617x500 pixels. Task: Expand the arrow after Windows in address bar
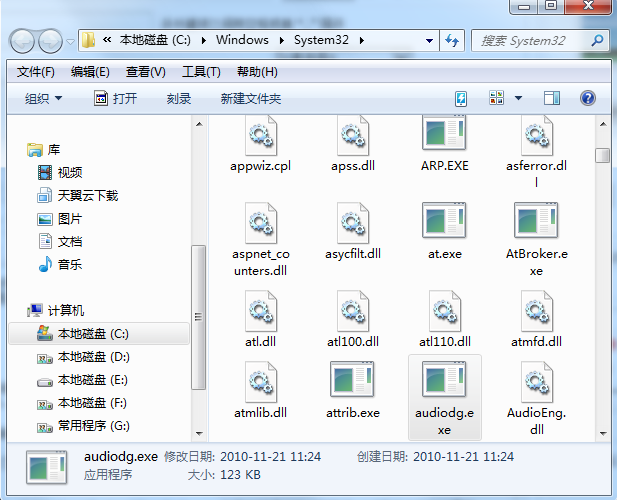pos(281,40)
